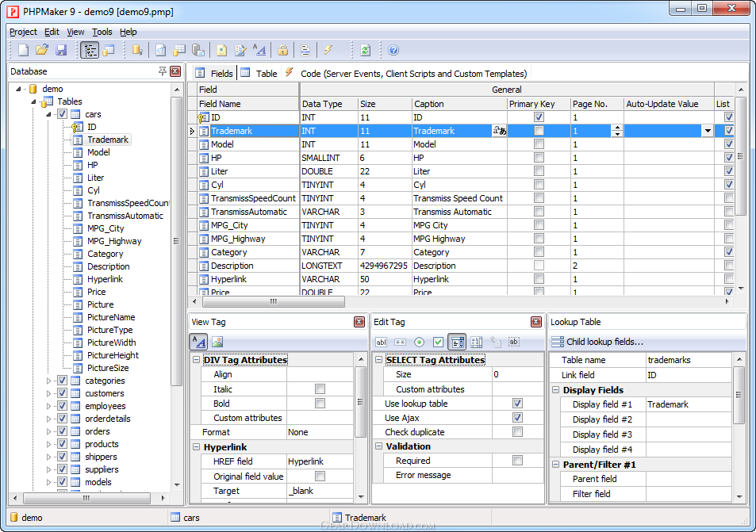Choose text box edit tag icon

381,343
